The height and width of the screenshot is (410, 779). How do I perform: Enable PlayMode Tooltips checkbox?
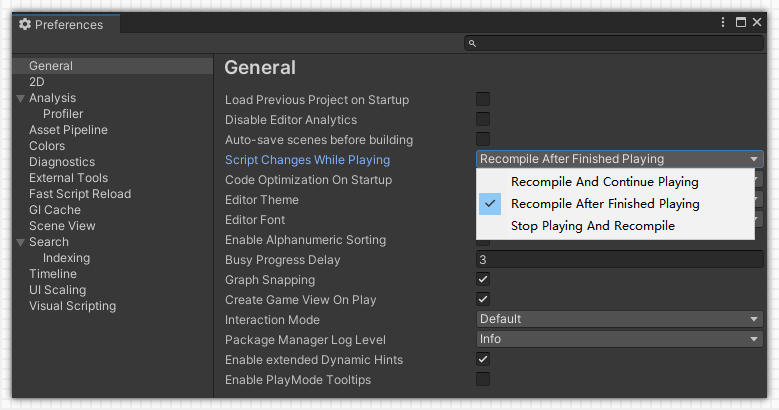[x=483, y=379]
